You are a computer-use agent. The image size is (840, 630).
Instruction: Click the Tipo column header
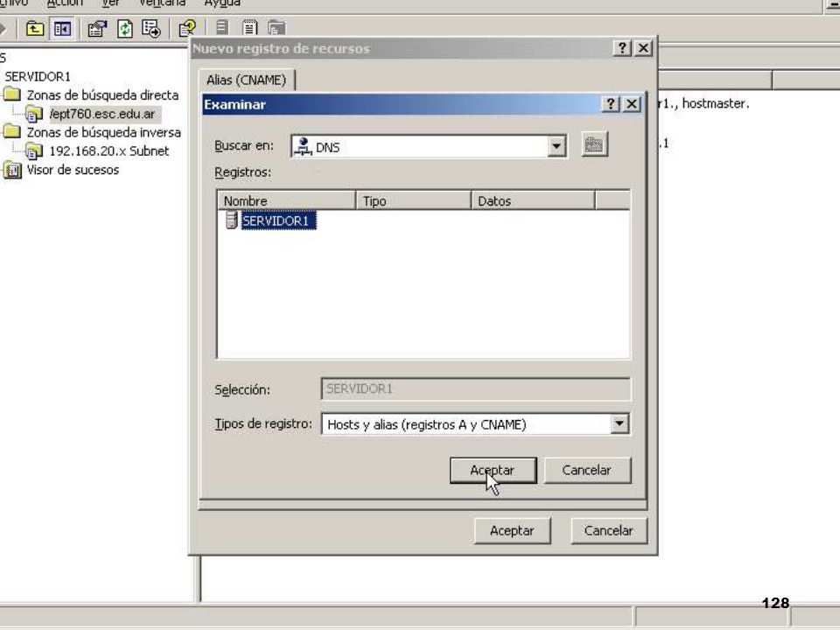pyautogui.click(x=414, y=201)
